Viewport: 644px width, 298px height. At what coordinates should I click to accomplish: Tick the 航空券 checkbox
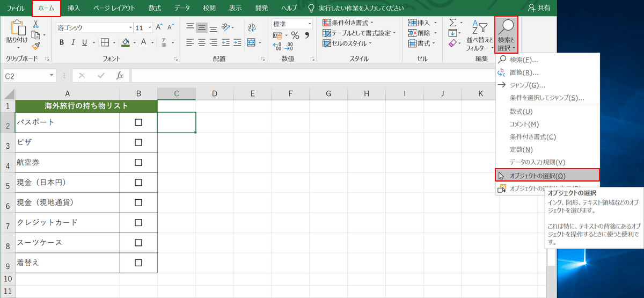(138, 163)
